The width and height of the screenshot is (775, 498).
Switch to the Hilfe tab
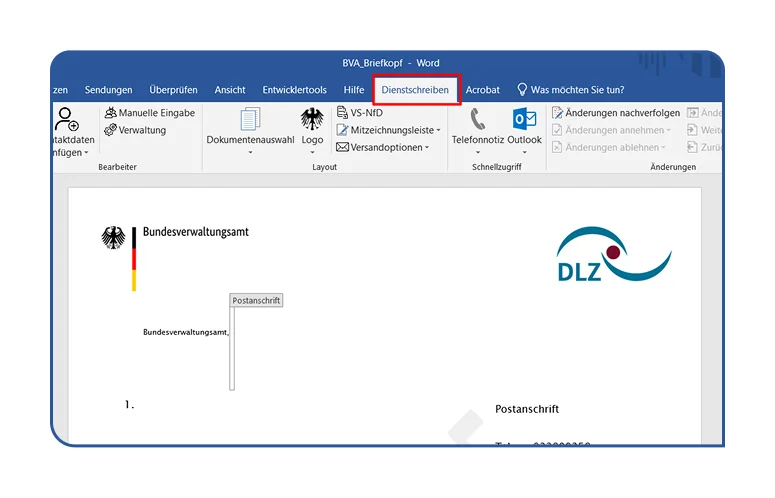click(354, 90)
